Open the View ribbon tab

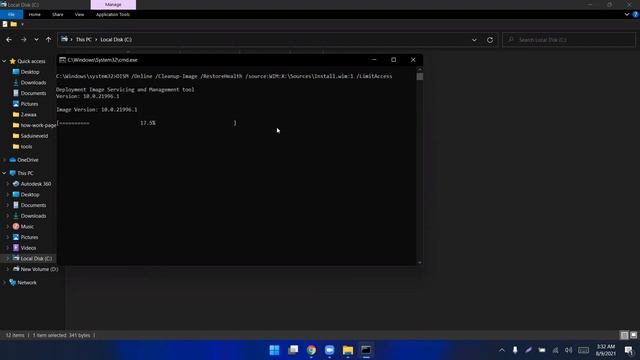[x=79, y=14]
